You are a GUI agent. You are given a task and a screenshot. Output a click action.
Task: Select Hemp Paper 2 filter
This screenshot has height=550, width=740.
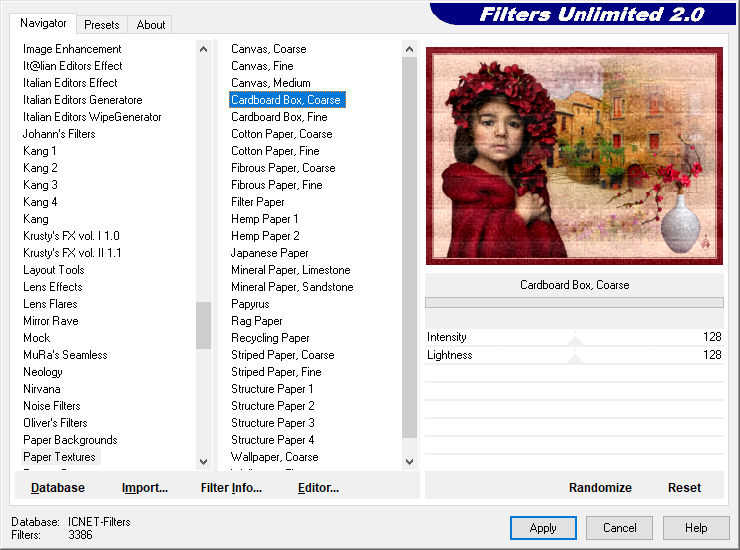265,236
